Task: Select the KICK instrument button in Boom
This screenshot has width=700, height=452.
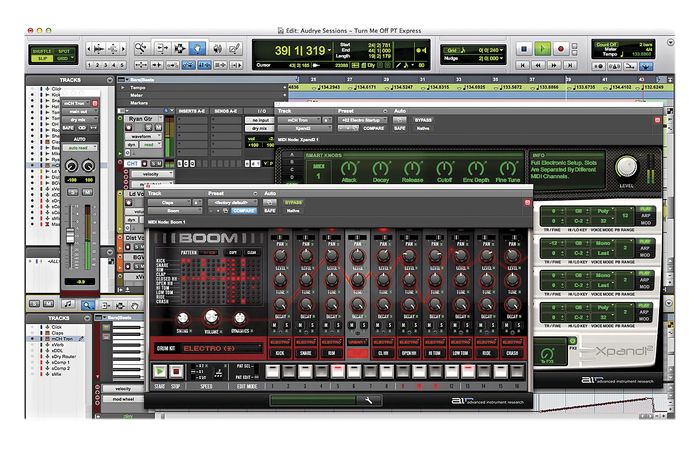Action: click(x=280, y=352)
